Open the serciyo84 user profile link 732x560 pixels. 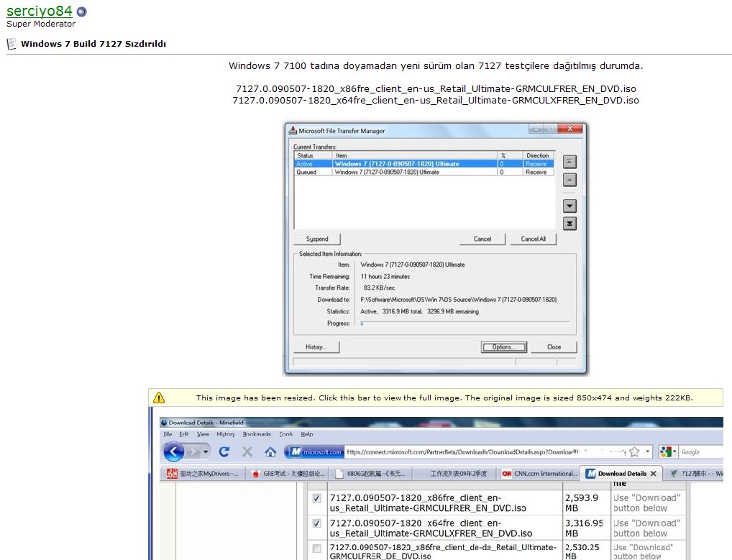click(x=40, y=11)
